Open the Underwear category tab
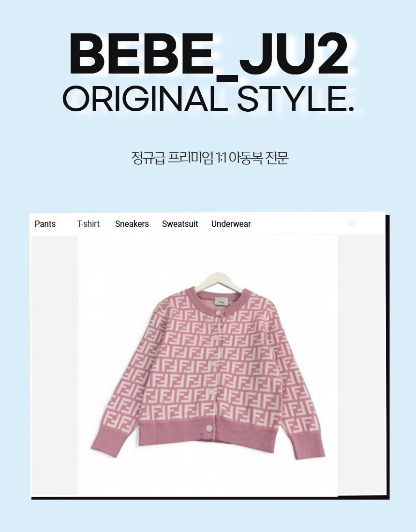Viewport: 416px width, 532px height. coord(231,224)
